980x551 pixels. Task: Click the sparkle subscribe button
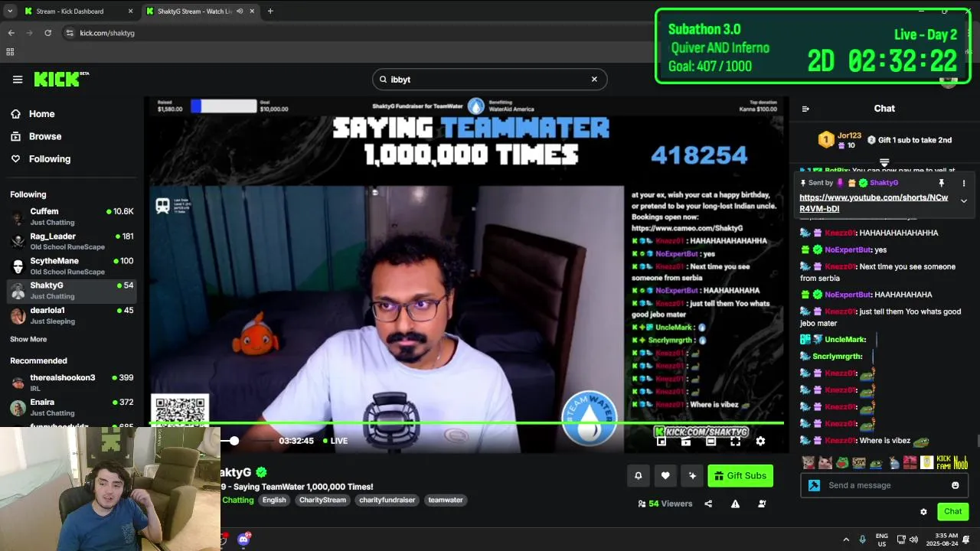pos(692,476)
